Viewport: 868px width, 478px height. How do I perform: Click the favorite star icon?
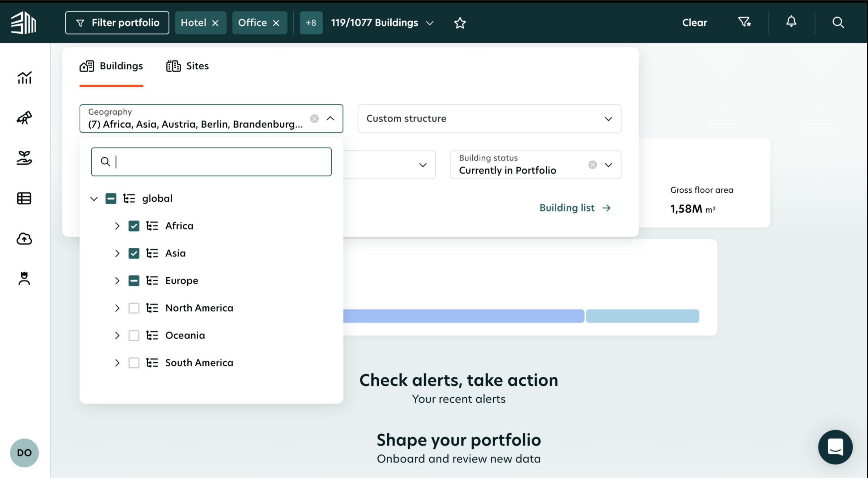point(460,23)
